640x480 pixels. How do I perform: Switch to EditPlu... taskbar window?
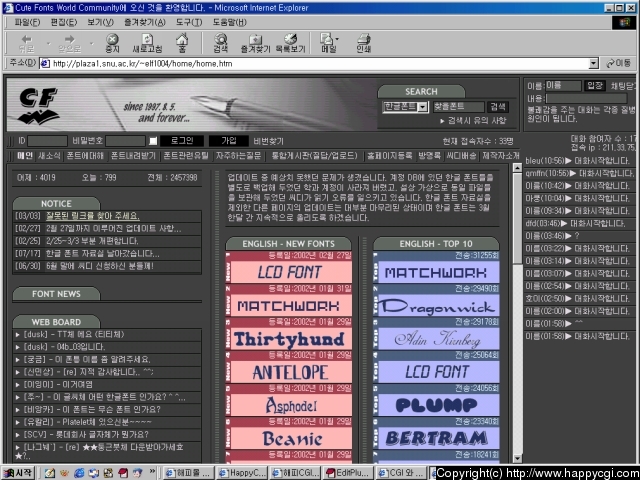coord(348,473)
